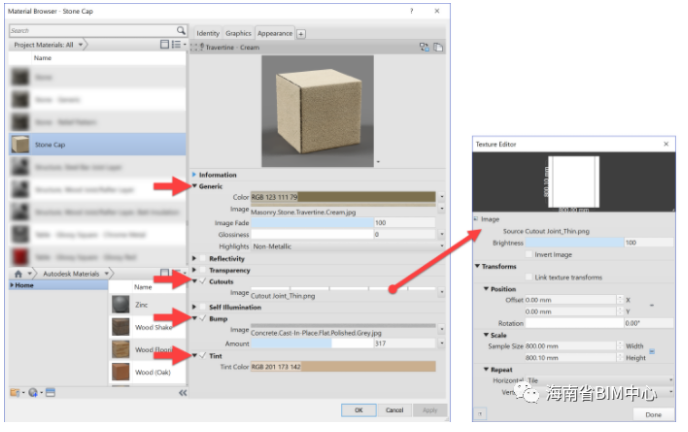Collapse the Transforms section in Texture Editor
Screen dimensions: 688x432
(x=477, y=266)
